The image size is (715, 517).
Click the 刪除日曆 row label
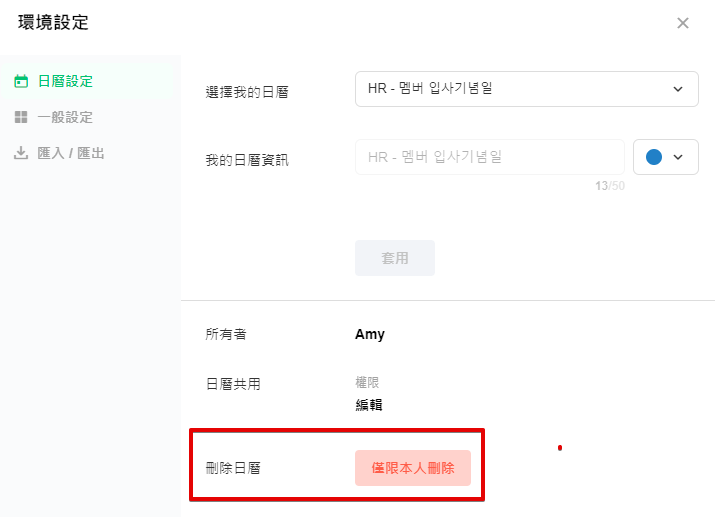coord(233,468)
